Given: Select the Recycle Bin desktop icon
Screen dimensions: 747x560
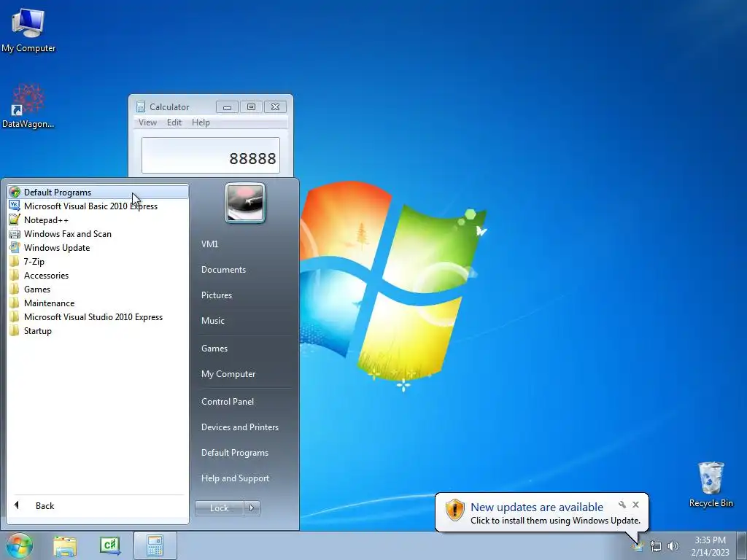Looking at the screenshot, I should point(711,484).
